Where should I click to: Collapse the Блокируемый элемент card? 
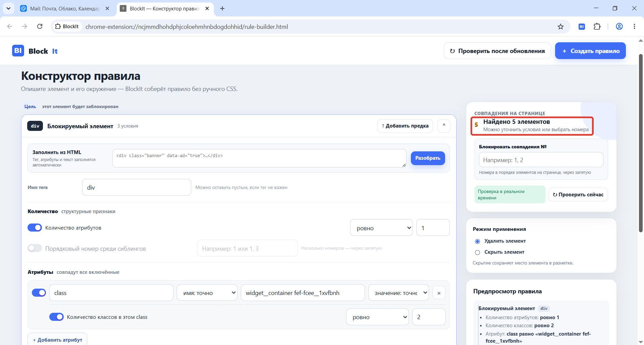tap(444, 126)
